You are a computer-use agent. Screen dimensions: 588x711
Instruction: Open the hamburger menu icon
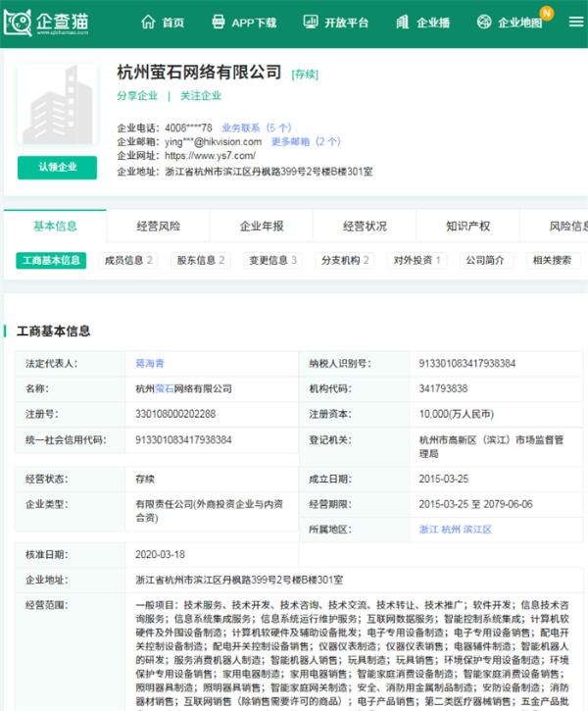(x=576, y=22)
